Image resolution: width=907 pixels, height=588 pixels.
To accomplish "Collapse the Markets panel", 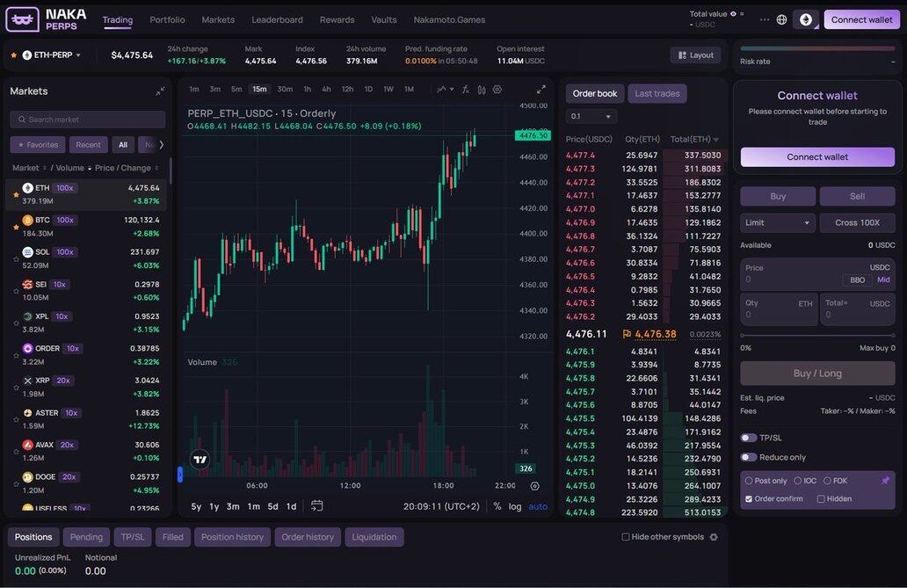I will [160, 91].
